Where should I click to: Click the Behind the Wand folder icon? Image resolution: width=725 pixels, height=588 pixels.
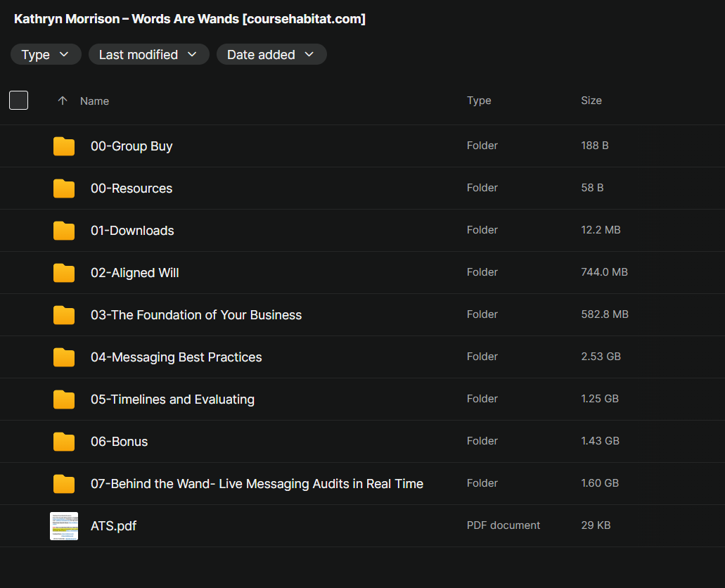pyautogui.click(x=64, y=484)
